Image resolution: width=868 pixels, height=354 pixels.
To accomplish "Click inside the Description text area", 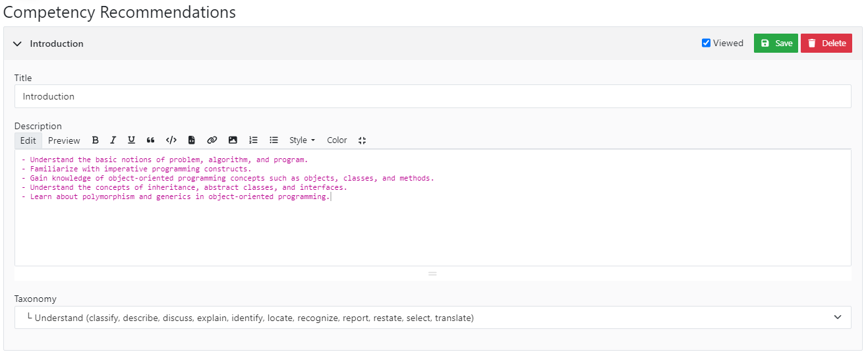I will pos(433,208).
